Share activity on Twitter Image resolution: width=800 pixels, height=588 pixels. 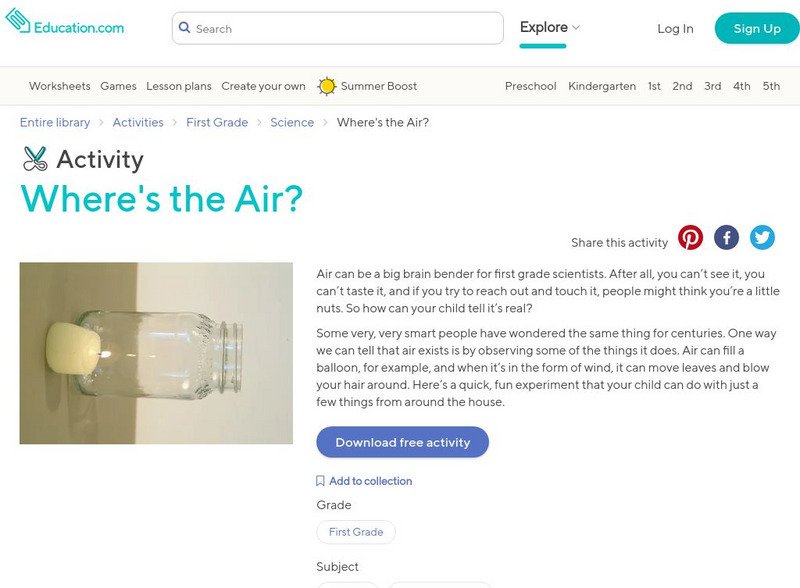click(x=762, y=237)
